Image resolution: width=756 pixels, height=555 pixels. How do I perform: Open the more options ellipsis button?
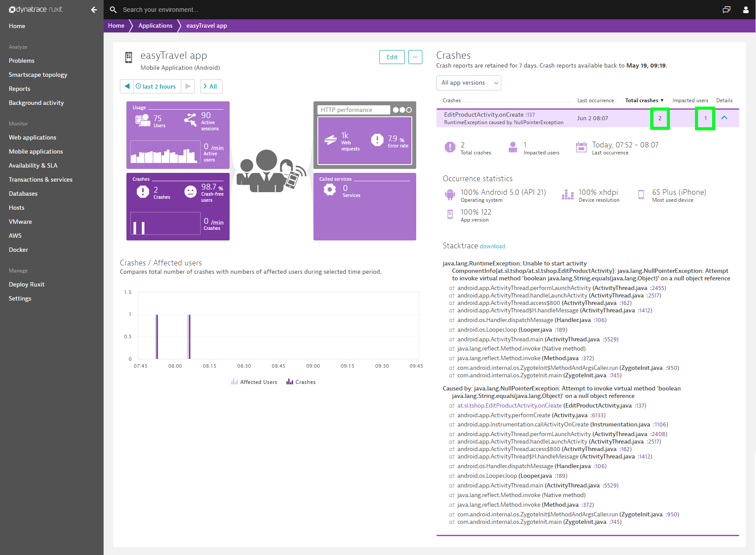(x=415, y=57)
